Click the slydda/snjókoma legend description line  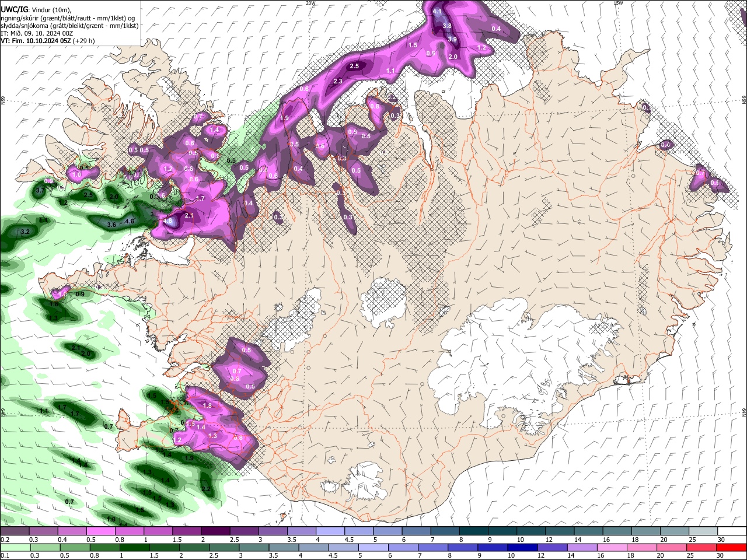pos(69,26)
